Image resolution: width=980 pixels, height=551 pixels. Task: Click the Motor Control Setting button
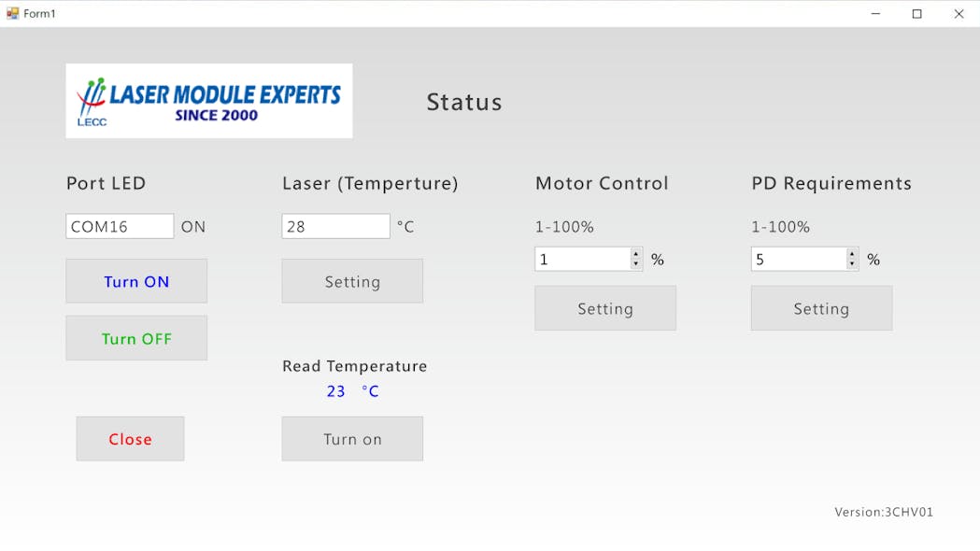605,308
